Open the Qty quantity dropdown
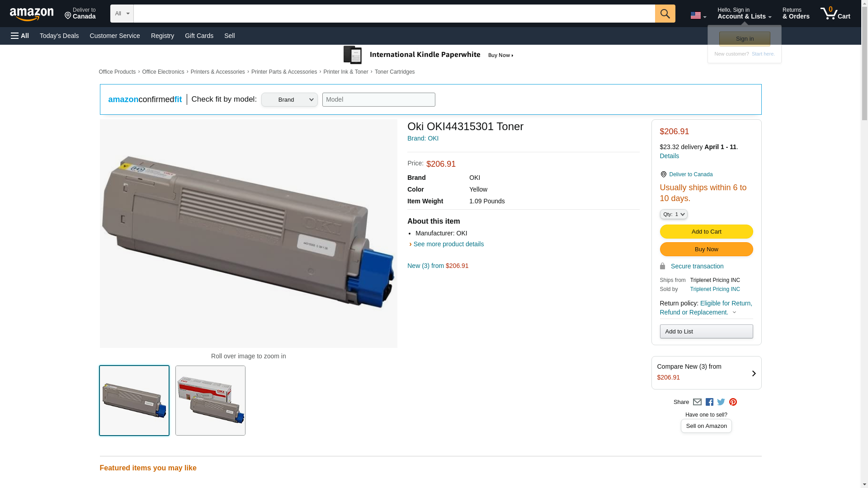Viewport: 868px width, 488px height. coord(673,214)
